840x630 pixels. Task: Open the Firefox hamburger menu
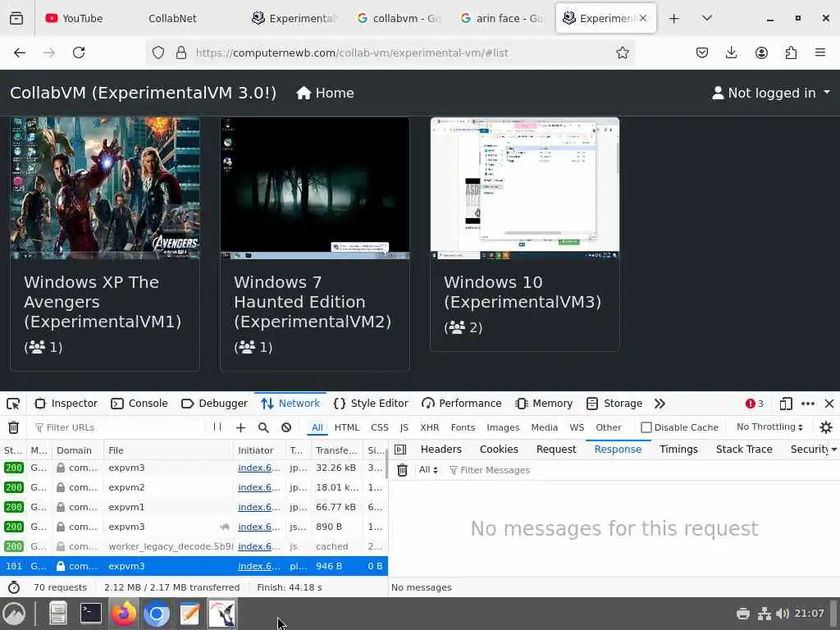(x=820, y=52)
